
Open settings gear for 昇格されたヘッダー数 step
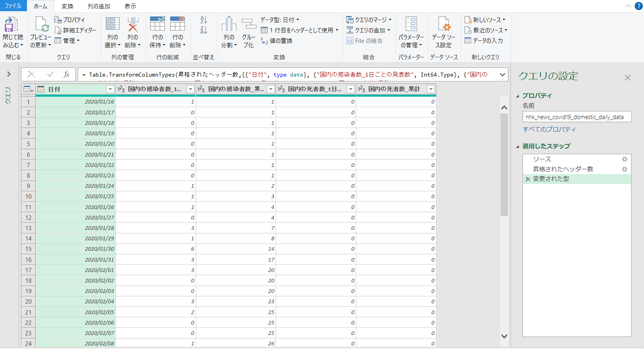click(x=625, y=169)
